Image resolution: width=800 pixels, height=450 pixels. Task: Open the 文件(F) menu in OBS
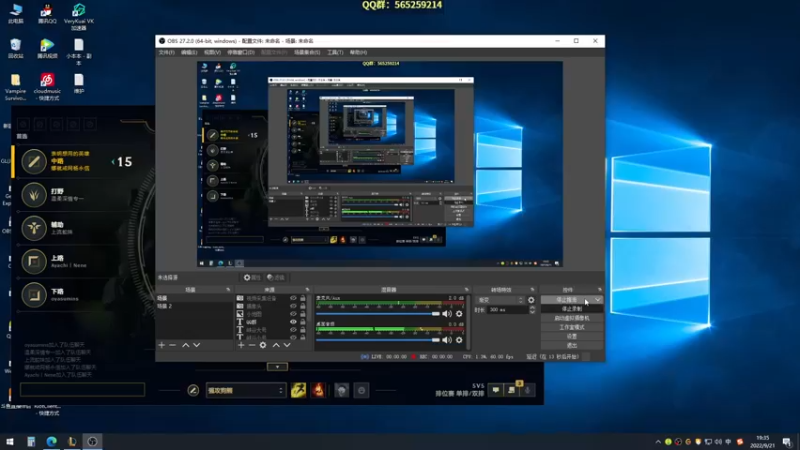click(x=166, y=53)
